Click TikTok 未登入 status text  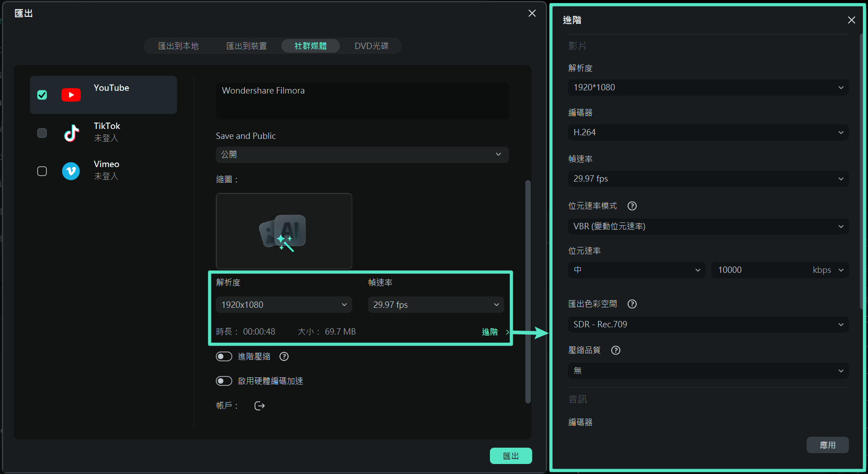pos(106,138)
